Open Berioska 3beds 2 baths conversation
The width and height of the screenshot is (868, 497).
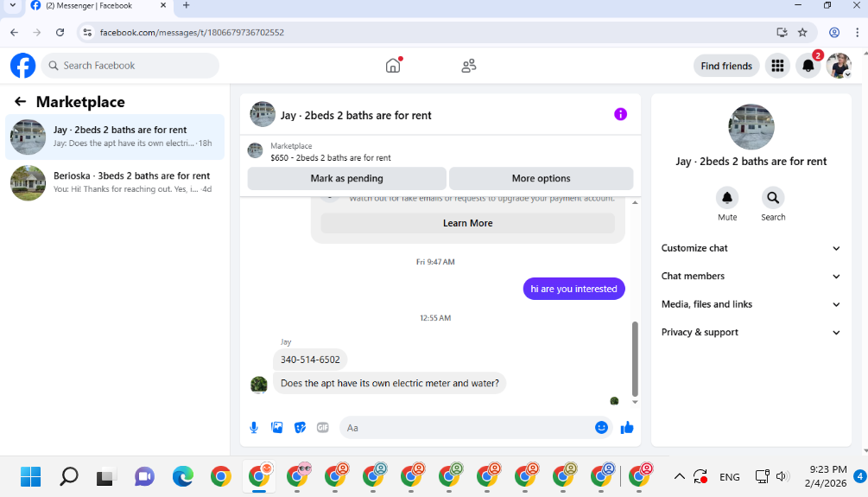(115, 183)
